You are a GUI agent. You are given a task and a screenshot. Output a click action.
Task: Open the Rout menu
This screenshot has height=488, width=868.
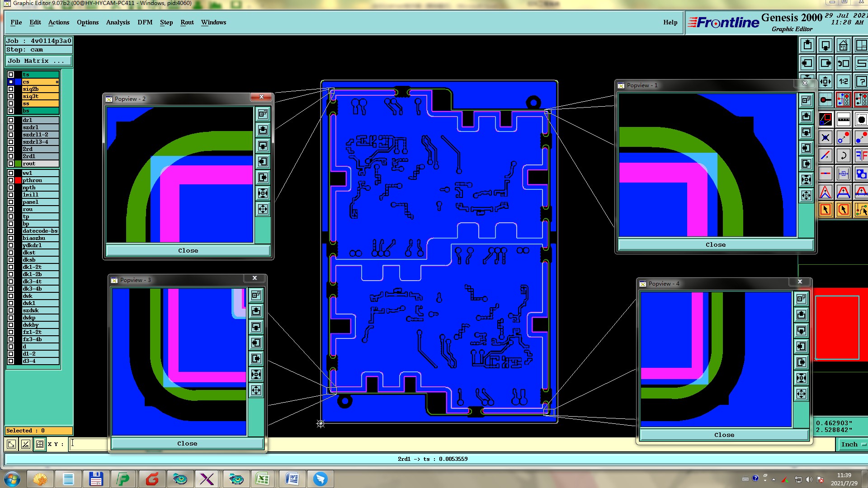[187, 22]
